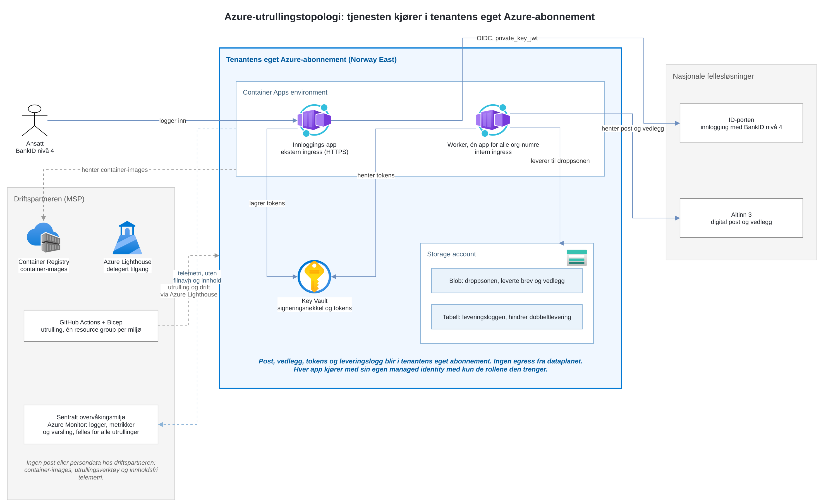Click the 'henter post og vedlegg' label

[x=632, y=128]
